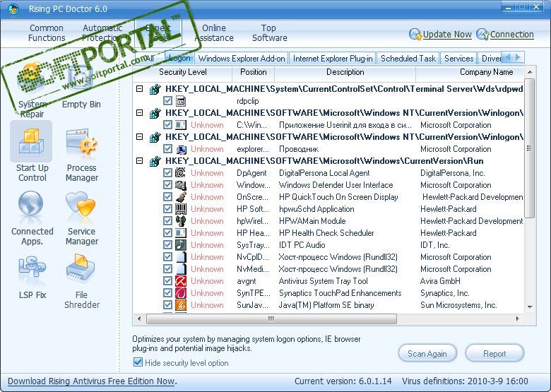
Task: Click the vertical scrollbar up arrow
Action: tap(530, 72)
